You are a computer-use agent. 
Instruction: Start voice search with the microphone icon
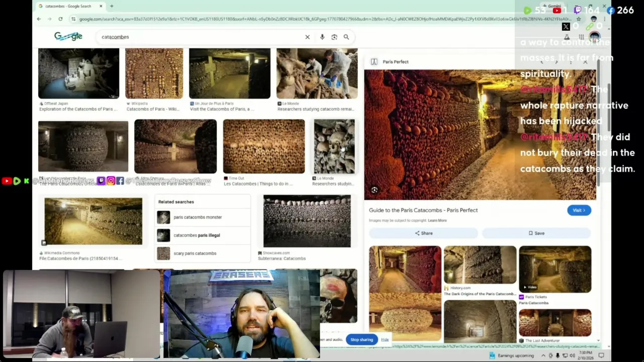(322, 37)
